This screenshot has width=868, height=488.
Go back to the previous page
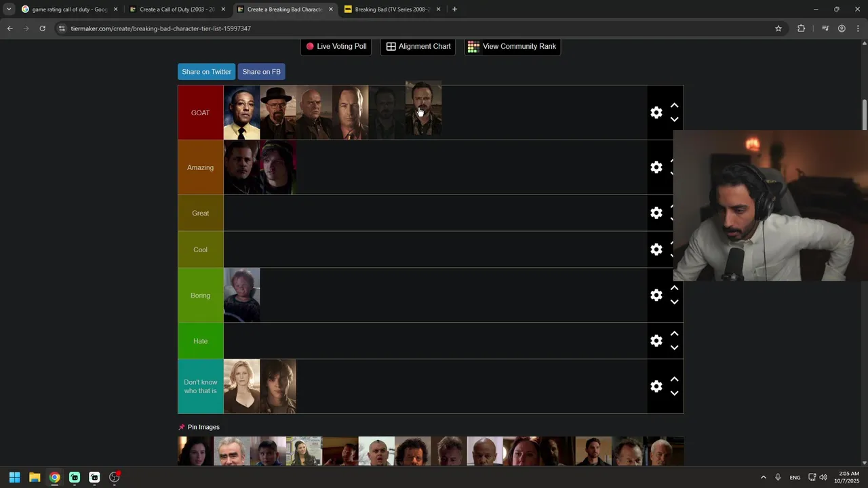(9, 28)
